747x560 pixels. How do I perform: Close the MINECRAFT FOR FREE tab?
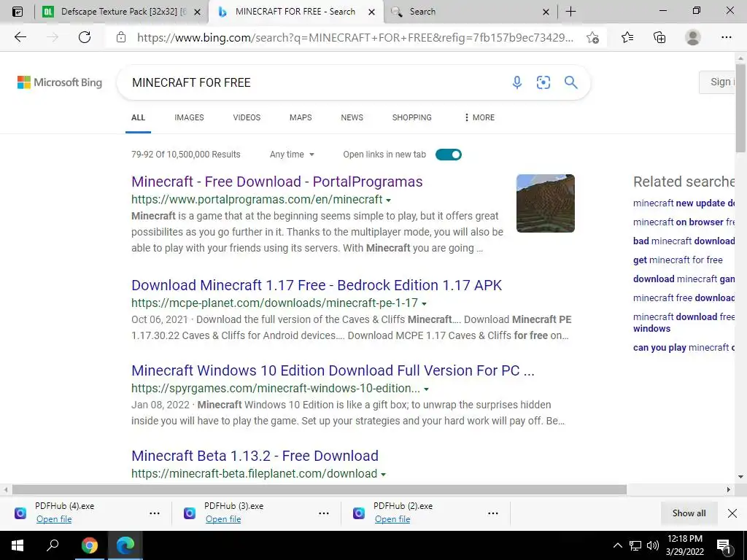tap(371, 12)
